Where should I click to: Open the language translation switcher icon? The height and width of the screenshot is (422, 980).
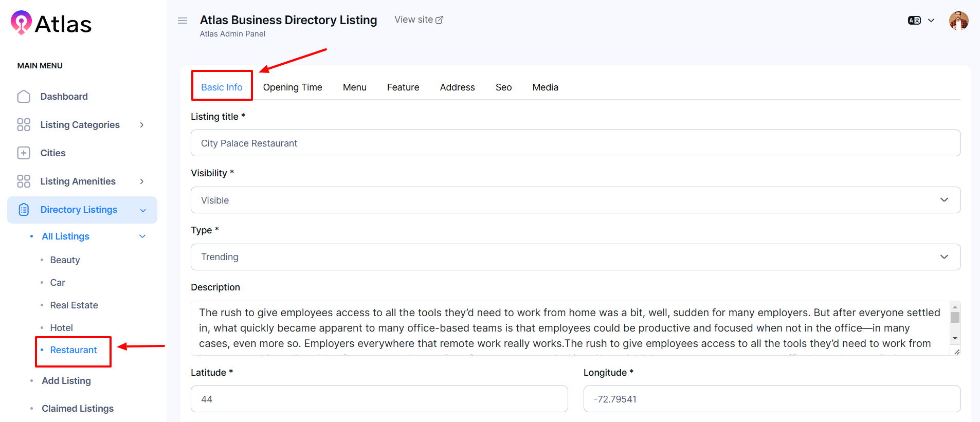[914, 21]
